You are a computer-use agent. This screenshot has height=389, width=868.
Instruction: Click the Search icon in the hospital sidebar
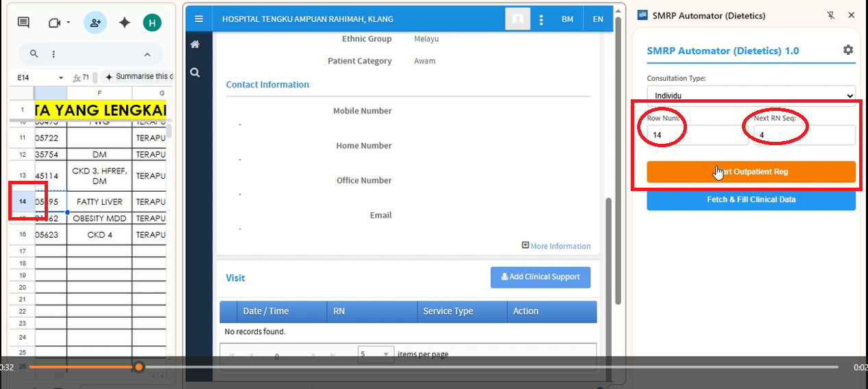coord(195,72)
